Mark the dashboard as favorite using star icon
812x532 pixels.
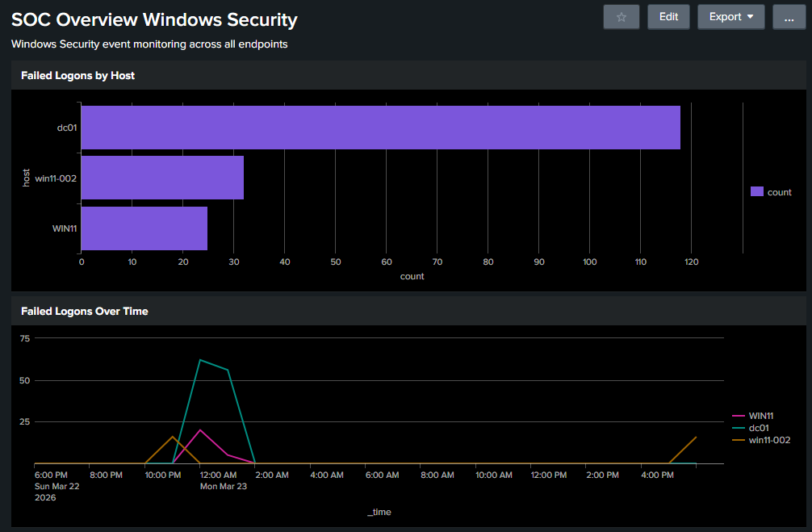[x=621, y=16]
